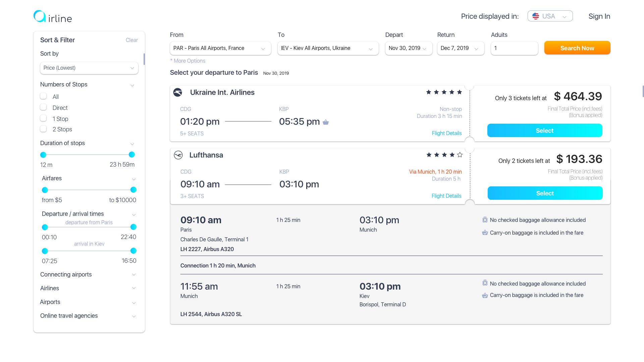The width and height of the screenshot is (644, 362).
Task: Check the All stops checkbox
Action: pos(43,96)
